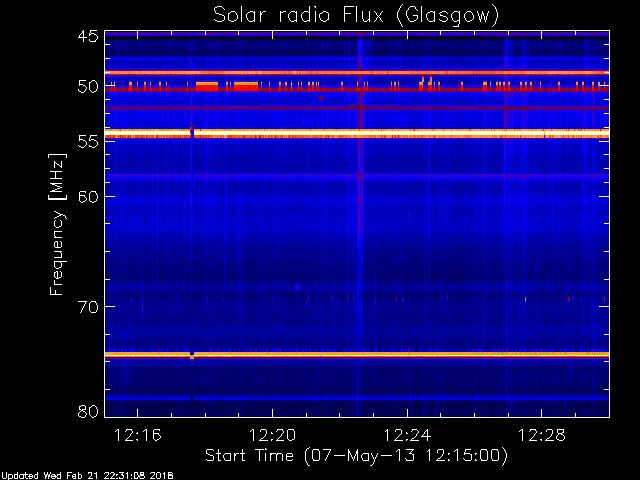This screenshot has width=640, height=480.
Task: Select the 'Frequency [MHz]' axis label
Action: 57,224
